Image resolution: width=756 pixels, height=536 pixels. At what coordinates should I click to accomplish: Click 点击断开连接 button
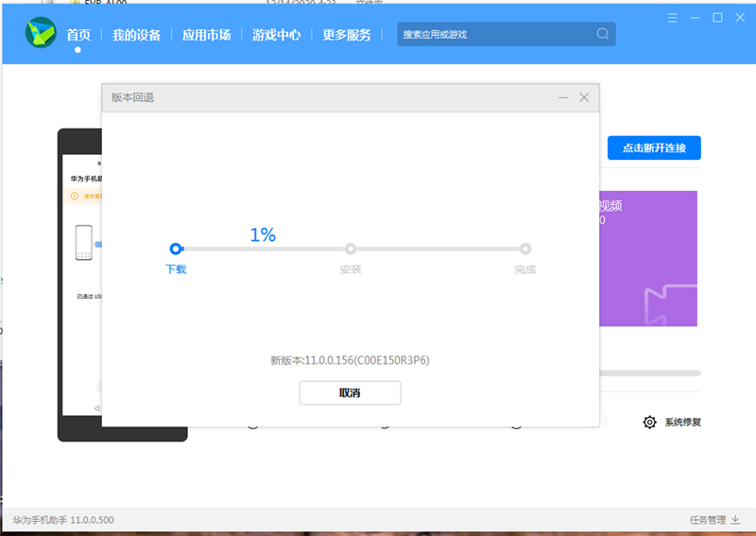pyautogui.click(x=653, y=148)
